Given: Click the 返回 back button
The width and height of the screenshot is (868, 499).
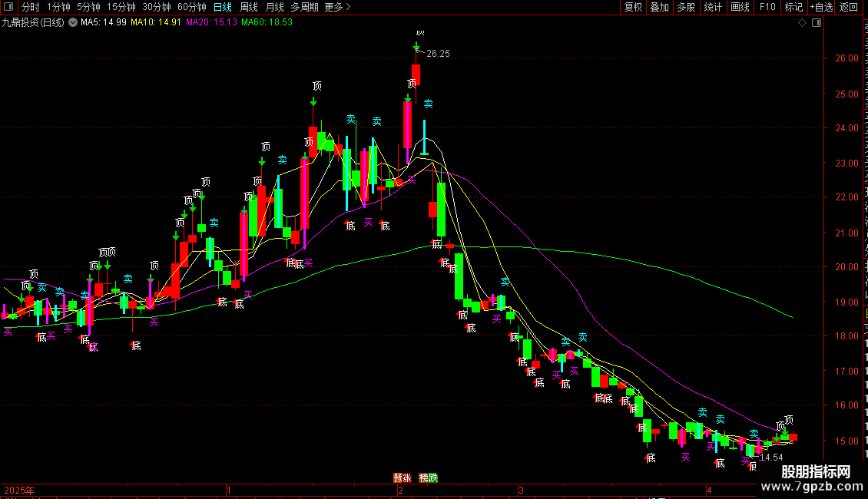Looking at the screenshot, I should [x=849, y=7].
